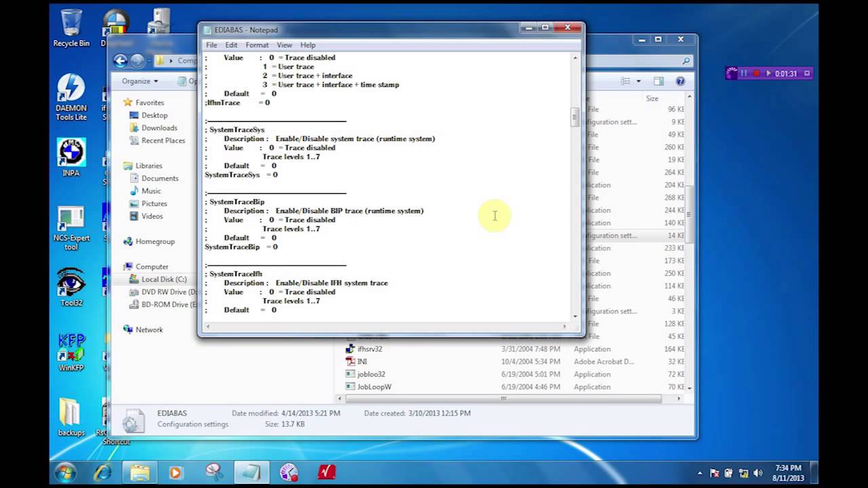Switch to Notepad from the taskbar

tap(251, 472)
